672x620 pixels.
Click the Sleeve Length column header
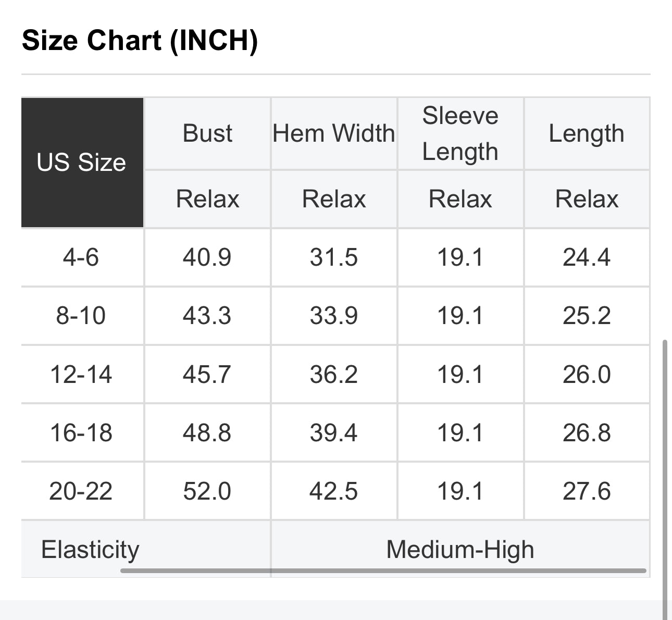[x=461, y=133]
